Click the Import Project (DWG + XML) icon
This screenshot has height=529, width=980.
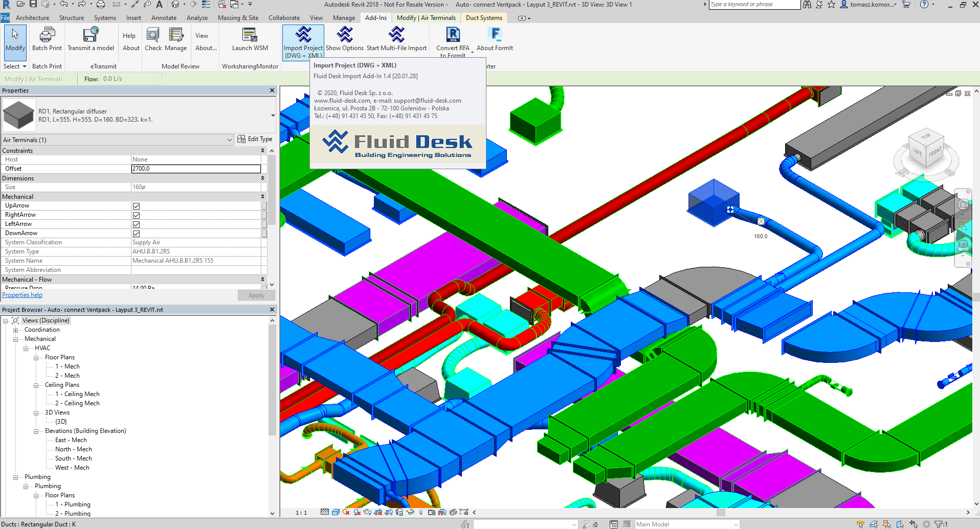click(x=303, y=35)
